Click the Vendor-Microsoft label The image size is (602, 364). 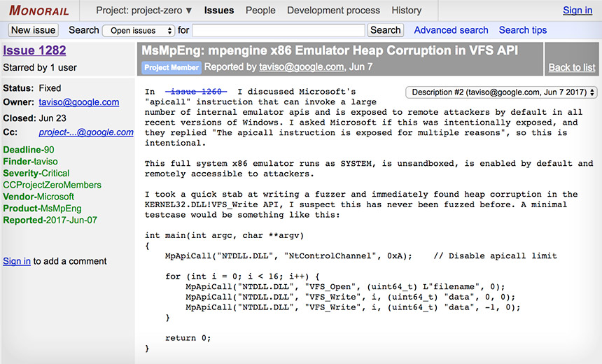tap(38, 197)
